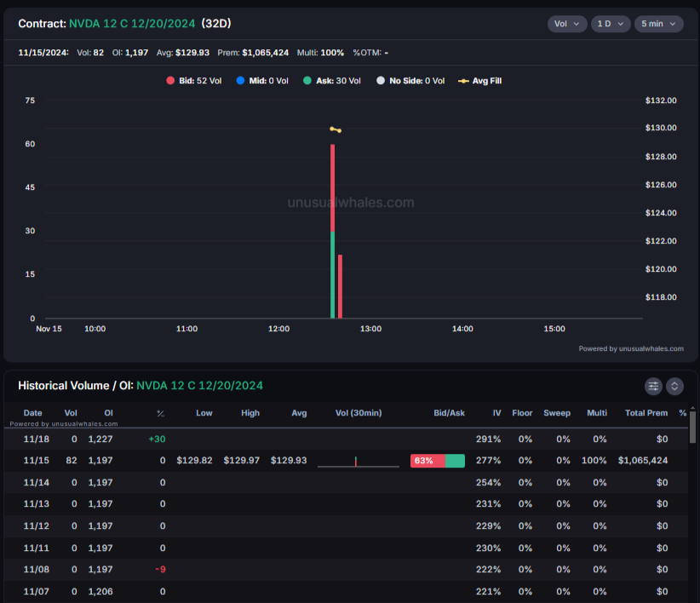This screenshot has height=603, width=700.
Task: Click the 30min volume sparkline for 11/15
Action: click(358, 461)
